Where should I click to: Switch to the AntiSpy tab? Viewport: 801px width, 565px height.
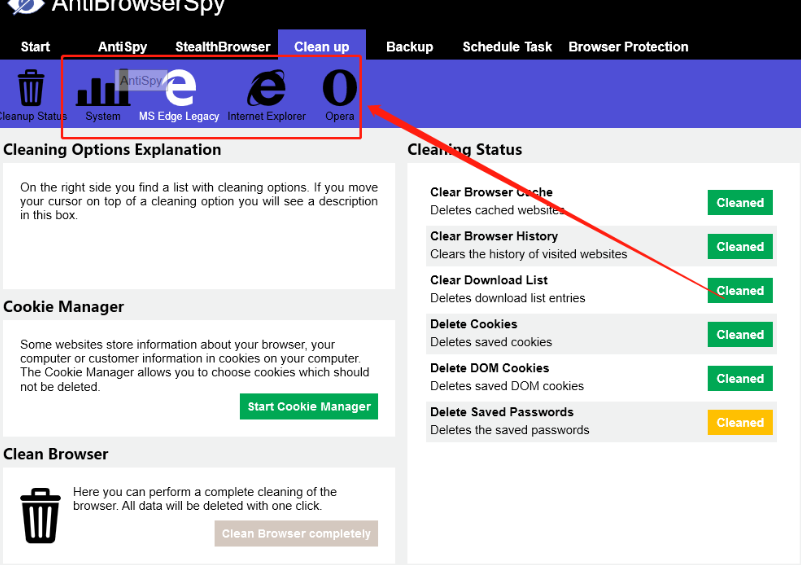click(x=123, y=47)
